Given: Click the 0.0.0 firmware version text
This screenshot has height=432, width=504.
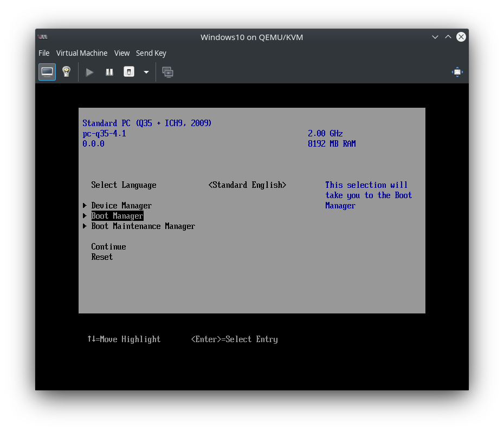Looking at the screenshot, I should point(93,144).
